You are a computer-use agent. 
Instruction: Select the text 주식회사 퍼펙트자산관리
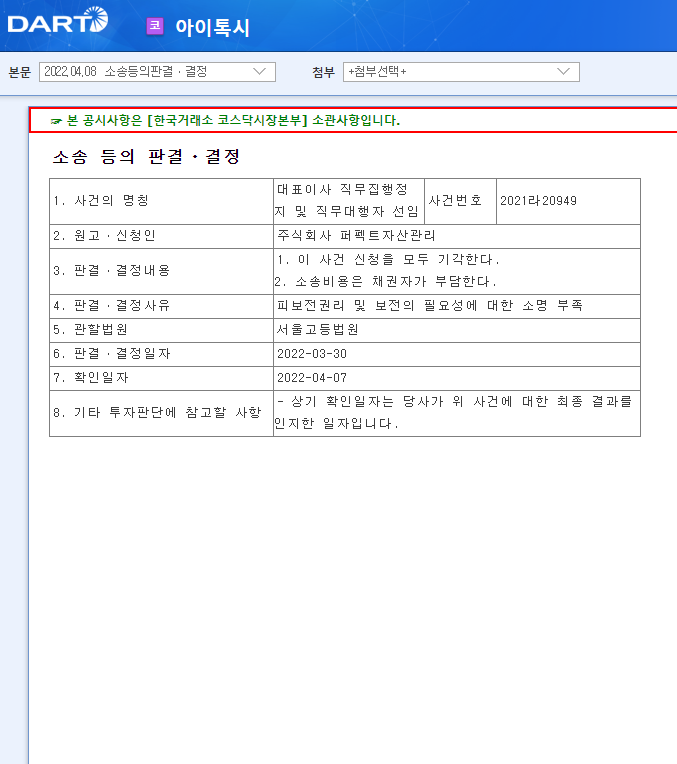[356, 236]
